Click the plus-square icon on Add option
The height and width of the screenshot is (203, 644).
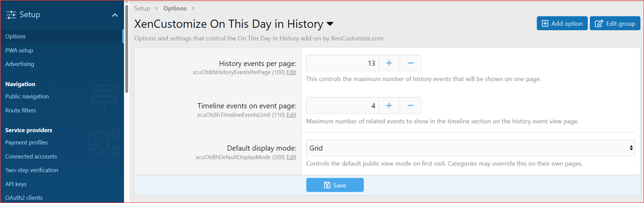(545, 24)
